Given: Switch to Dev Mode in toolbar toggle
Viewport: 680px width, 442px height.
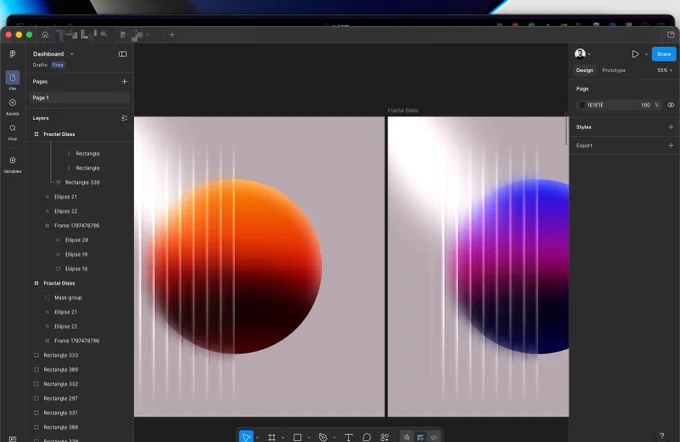Looking at the screenshot, I should 434,437.
